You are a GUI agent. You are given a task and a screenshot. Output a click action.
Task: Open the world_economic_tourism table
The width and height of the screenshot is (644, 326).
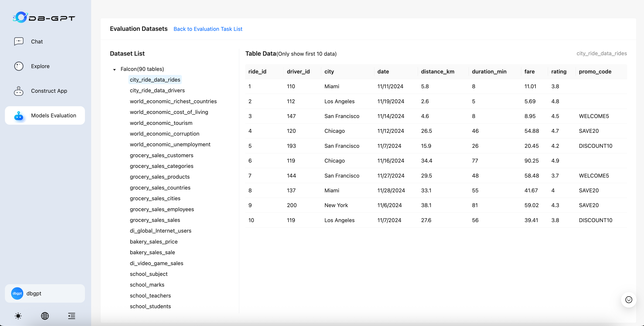[161, 123]
